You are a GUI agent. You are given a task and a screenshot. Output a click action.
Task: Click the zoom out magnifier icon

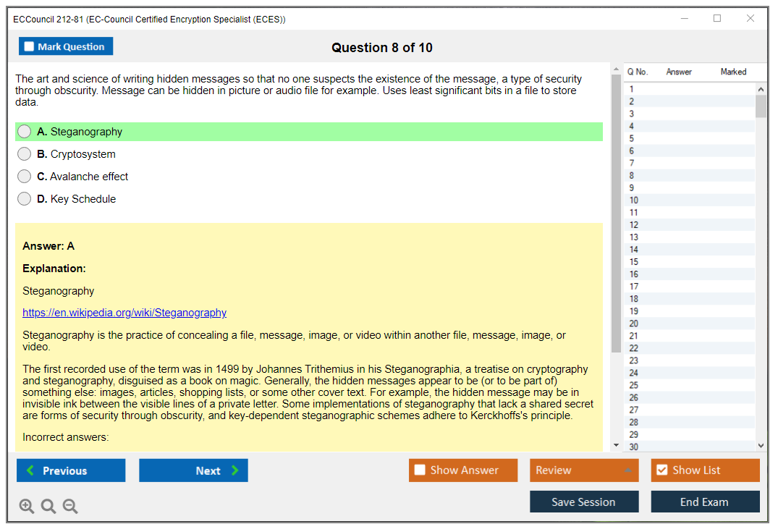pyautogui.click(x=70, y=507)
